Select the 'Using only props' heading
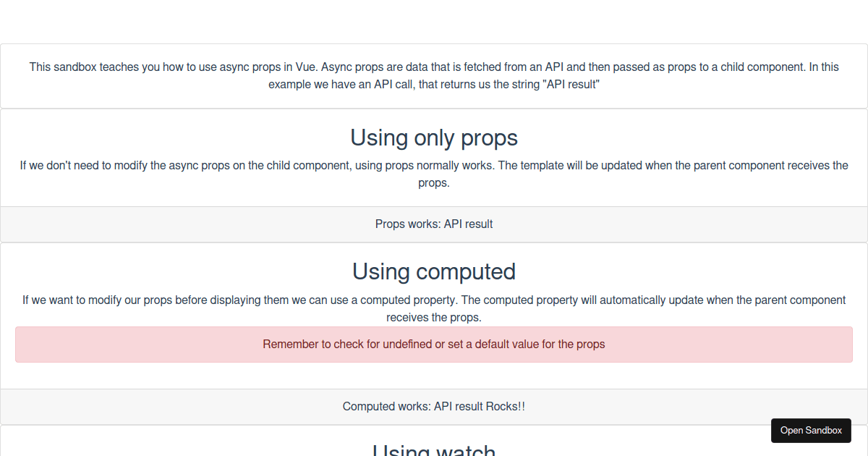This screenshot has width=868, height=456. click(434, 138)
